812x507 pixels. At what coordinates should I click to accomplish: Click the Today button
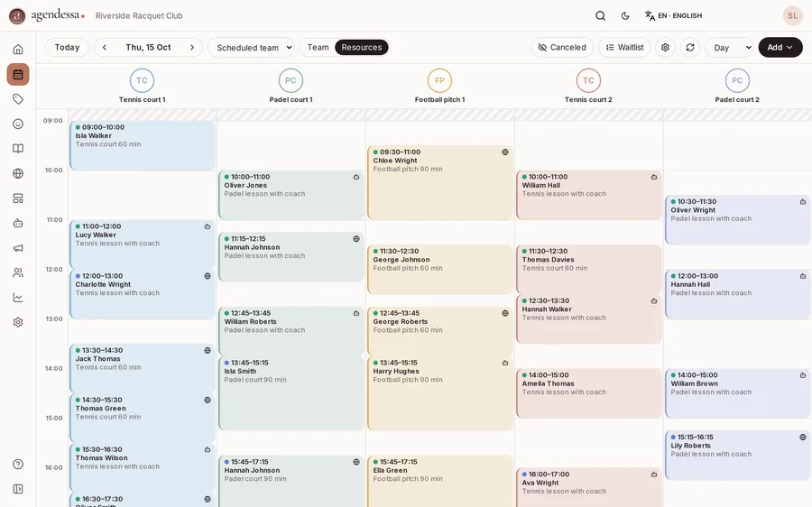click(x=67, y=47)
